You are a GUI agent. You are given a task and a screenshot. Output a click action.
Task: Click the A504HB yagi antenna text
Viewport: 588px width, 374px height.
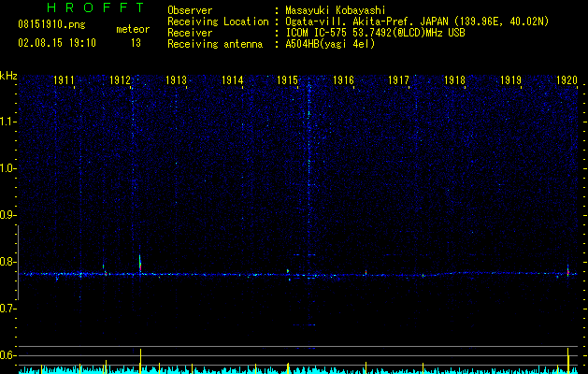pos(330,44)
